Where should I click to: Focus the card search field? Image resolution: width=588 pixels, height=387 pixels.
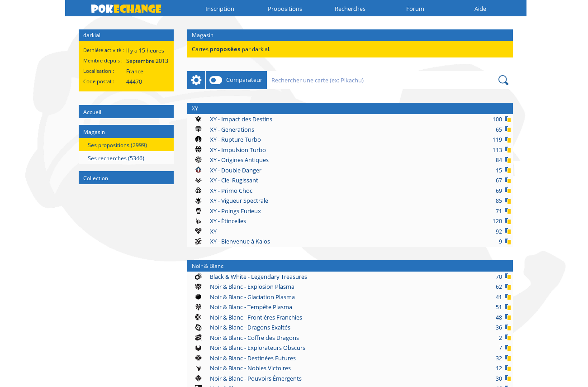pyautogui.click(x=381, y=80)
